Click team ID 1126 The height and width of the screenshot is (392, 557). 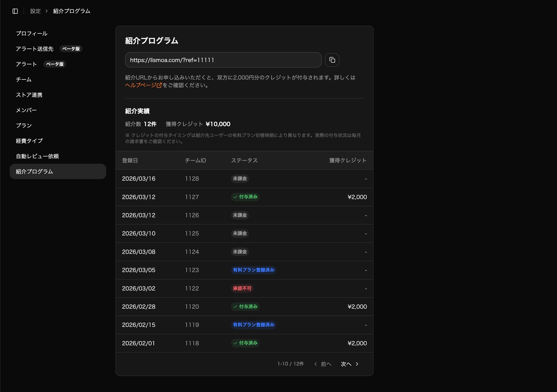pos(192,215)
